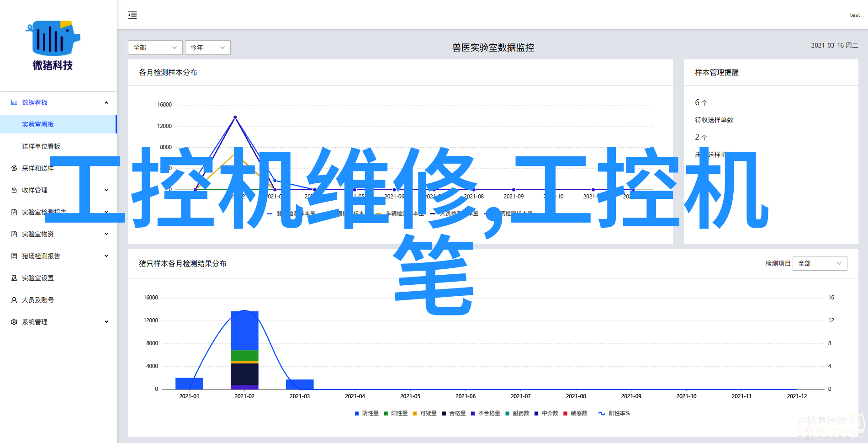The height and width of the screenshot is (443, 868).
Task: Click the 数据看板 chart icon
Action: click(14, 102)
